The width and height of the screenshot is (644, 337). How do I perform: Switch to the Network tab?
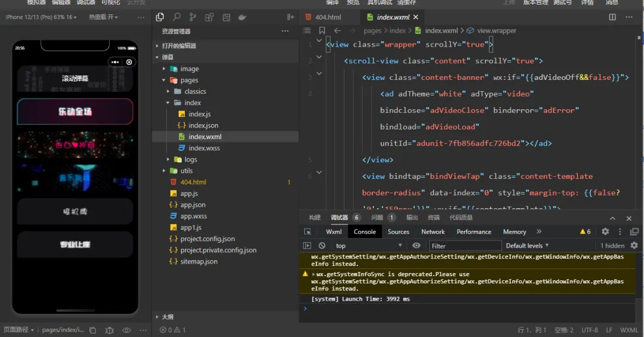(433, 231)
